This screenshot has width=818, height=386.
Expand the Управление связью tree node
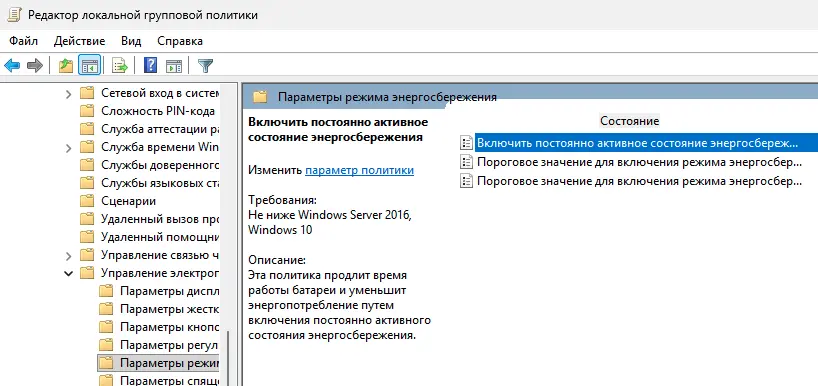(x=68, y=256)
